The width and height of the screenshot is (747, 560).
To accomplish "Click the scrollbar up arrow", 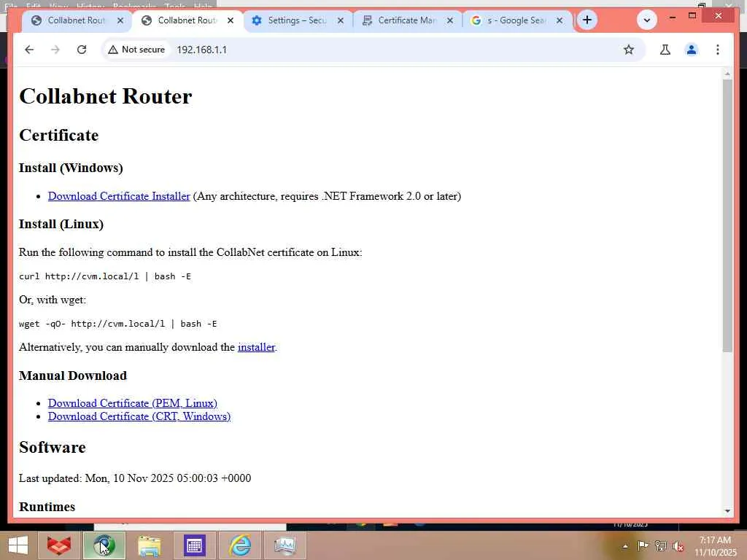I will click(x=727, y=74).
